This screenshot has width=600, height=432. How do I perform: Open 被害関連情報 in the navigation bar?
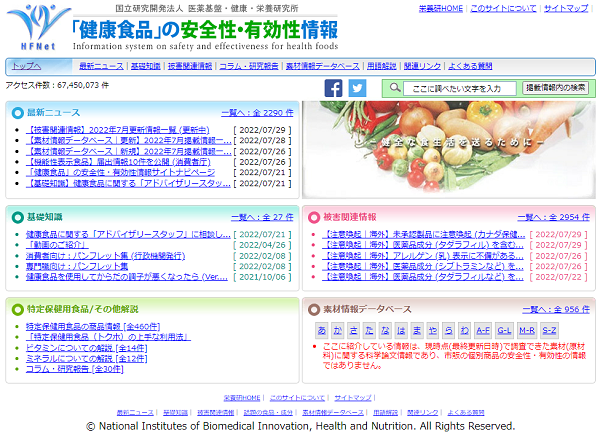point(190,66)
